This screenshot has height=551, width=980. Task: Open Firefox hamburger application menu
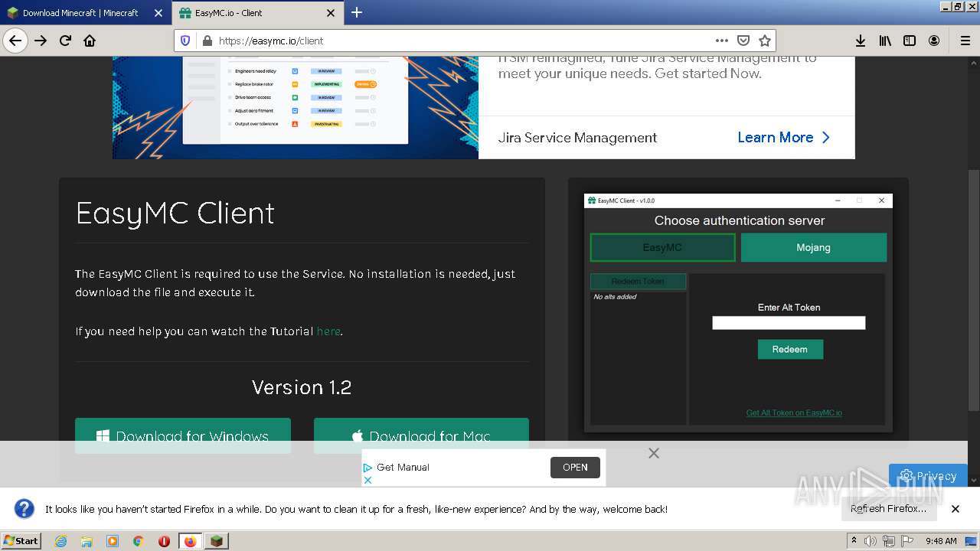[x=965, y=41]
